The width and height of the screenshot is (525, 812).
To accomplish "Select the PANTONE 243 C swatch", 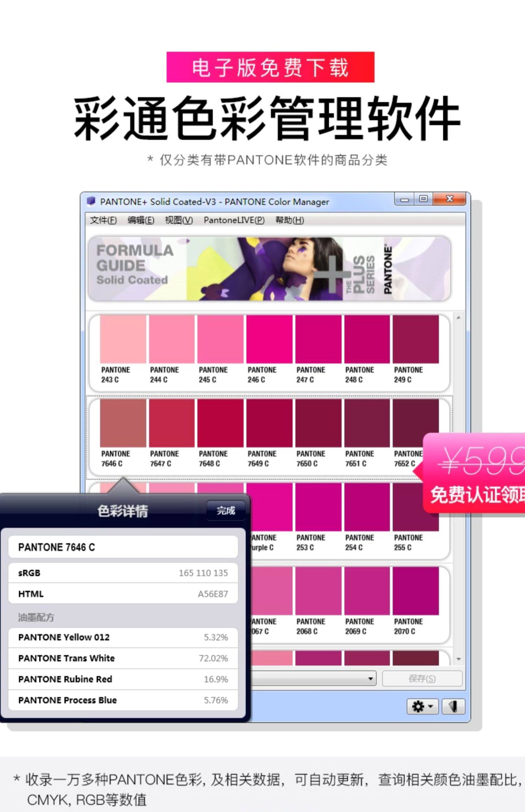I will (123, 339).
